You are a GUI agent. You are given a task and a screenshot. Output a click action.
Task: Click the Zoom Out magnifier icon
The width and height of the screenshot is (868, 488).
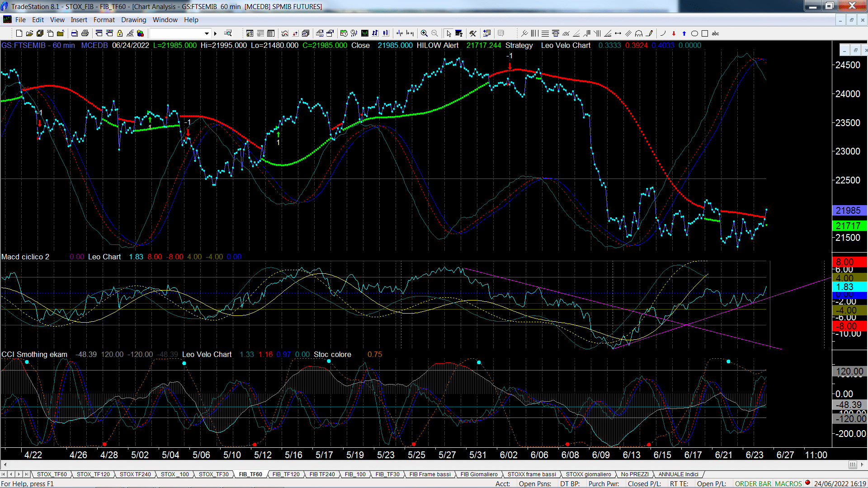tap(434, 33)
